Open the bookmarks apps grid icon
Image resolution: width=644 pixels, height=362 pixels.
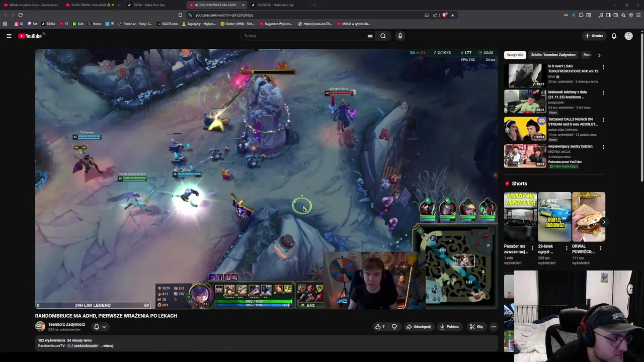pyautogui.click(x=5, y=24)
